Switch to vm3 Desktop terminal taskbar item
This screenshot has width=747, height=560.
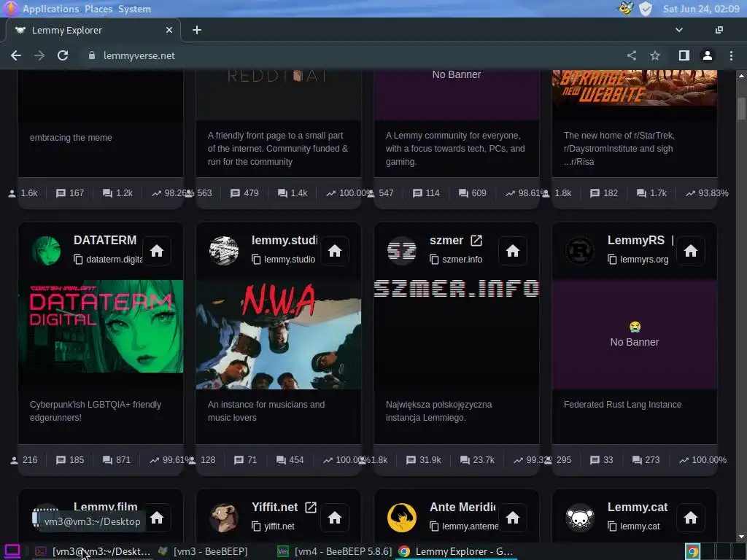coord(93,551)
